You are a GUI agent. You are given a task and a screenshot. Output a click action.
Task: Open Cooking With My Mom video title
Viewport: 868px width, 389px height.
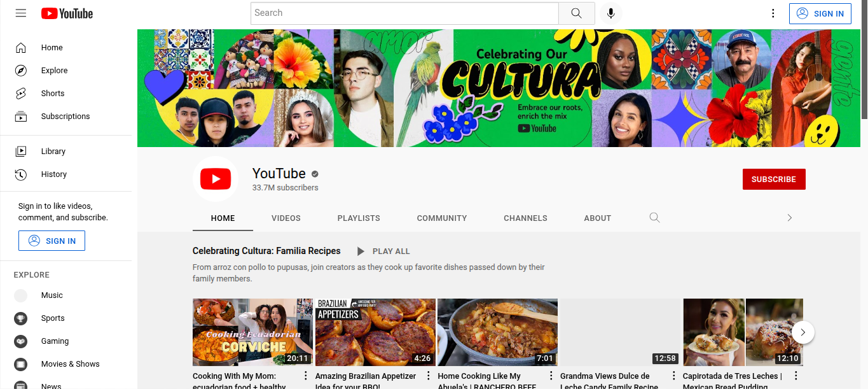click(x=239, y=381)
